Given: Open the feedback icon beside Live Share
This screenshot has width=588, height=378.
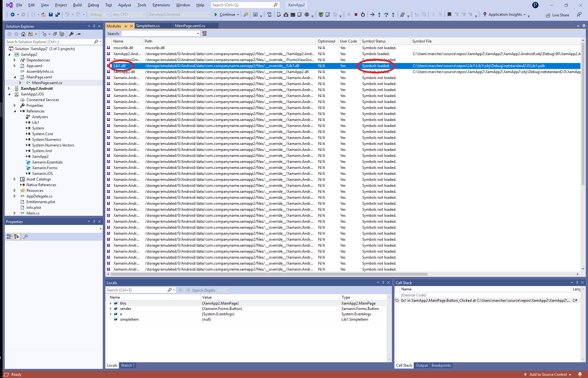Looking at the screenshot, I should tap(579, 15).
